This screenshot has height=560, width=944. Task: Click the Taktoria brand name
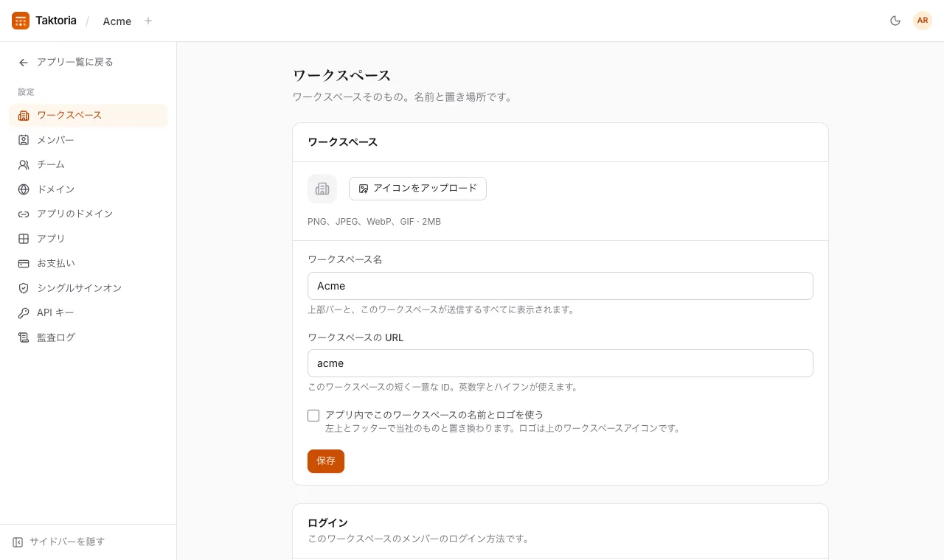click(x=56, y=21)
